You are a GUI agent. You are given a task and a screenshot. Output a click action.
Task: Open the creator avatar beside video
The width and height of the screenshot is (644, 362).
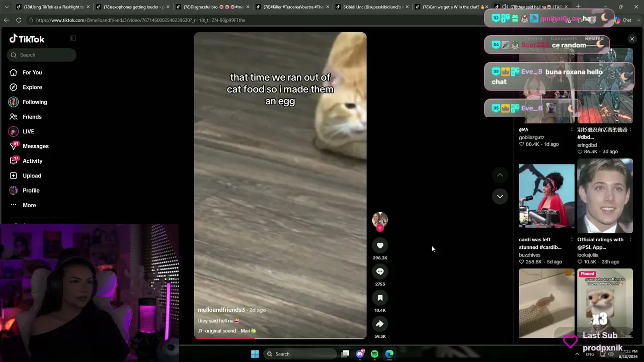click(x=380, y=219)
